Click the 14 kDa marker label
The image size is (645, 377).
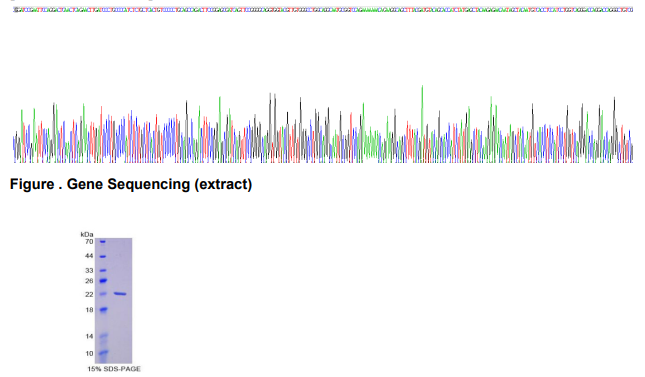click(89, 336)
